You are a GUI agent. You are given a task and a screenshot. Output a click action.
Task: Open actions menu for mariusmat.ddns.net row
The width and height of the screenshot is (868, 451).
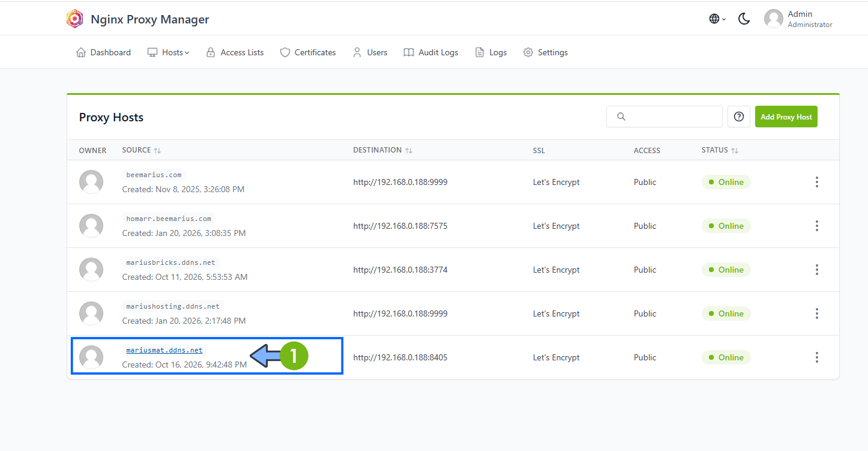point(817,357)
